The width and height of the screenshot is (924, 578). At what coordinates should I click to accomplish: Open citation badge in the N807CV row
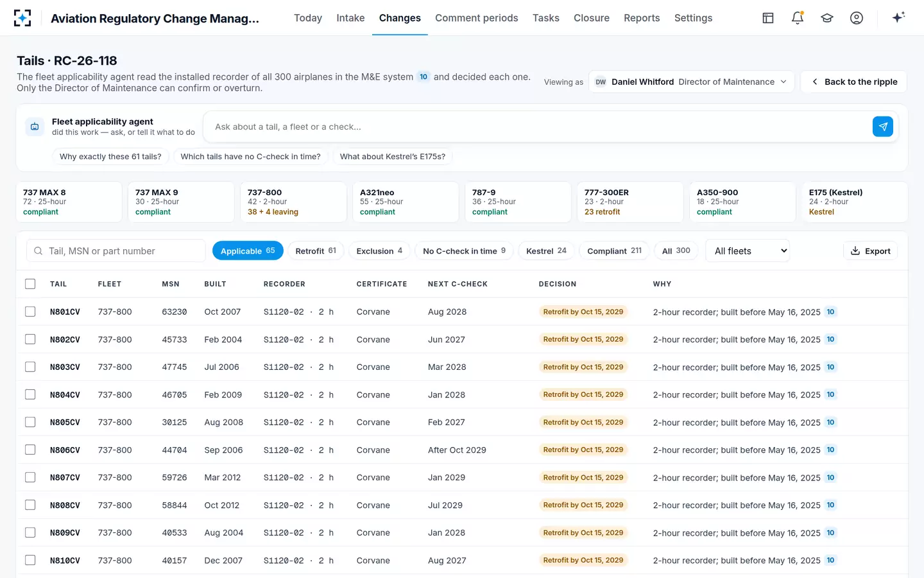pos(830,478)
